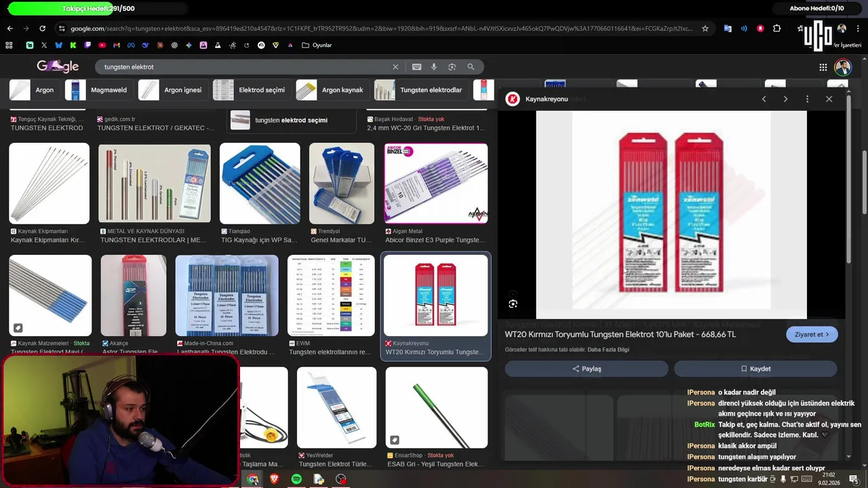
Task: Open the Tianqiao TIG Kaynağı thumbnail
Action: [x=260, y=184]
